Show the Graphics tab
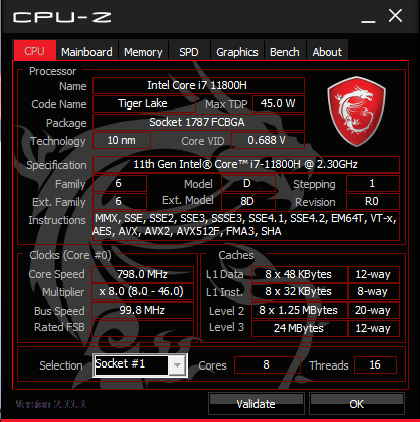 [x=237, y=52]
